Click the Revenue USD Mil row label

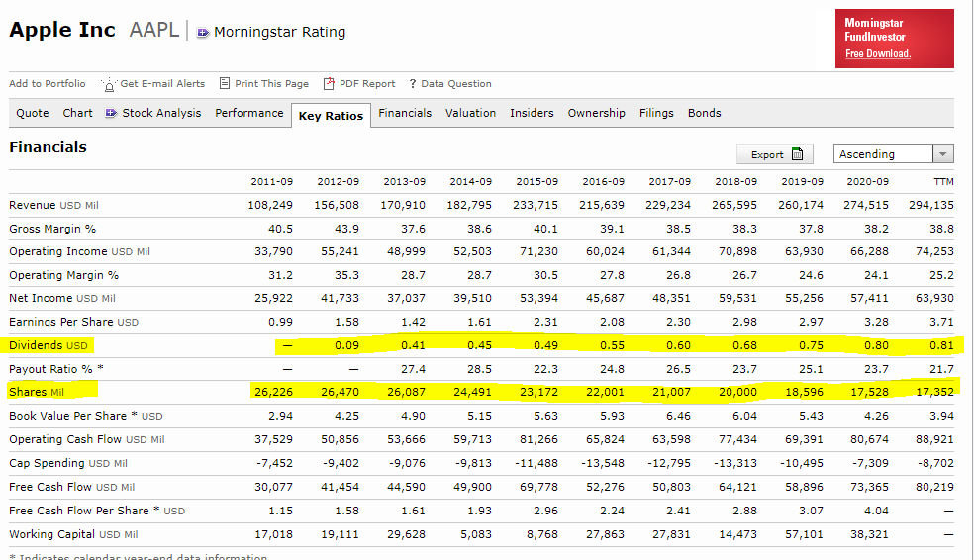click(x=53, y=206)
